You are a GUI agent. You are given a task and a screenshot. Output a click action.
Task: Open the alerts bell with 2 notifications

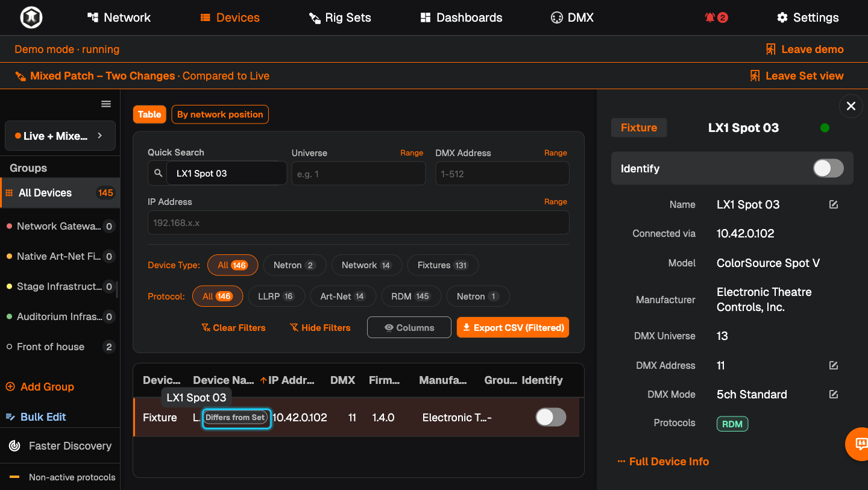716,17
